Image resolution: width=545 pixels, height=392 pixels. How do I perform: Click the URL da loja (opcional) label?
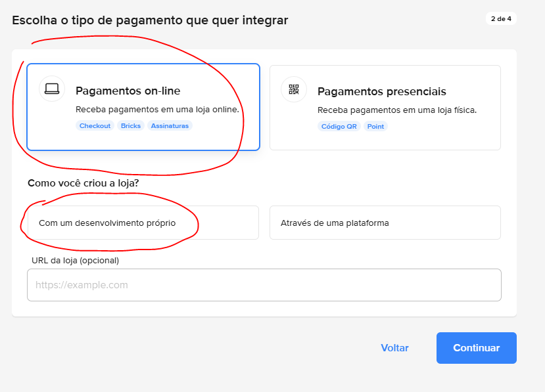[x=75, y=261]
